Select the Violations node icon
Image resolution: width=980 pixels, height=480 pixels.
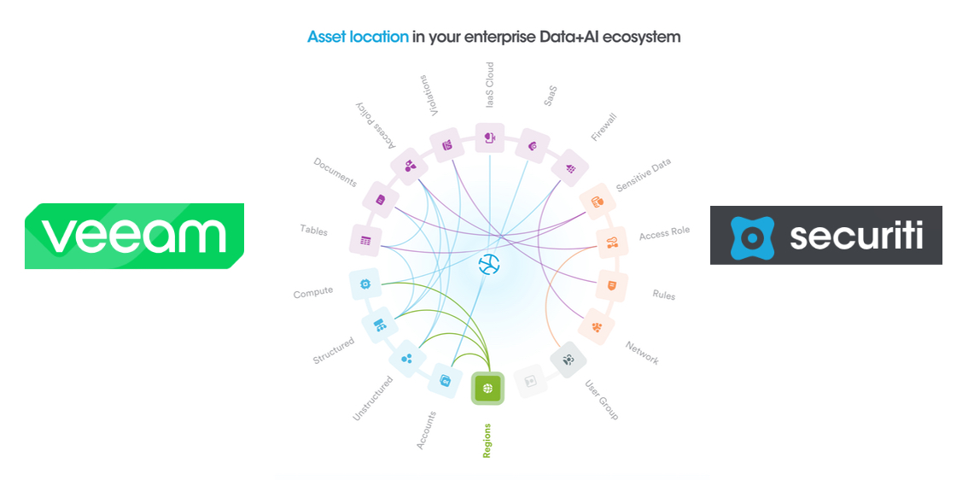pyautogui.click(x=446, y=146)
